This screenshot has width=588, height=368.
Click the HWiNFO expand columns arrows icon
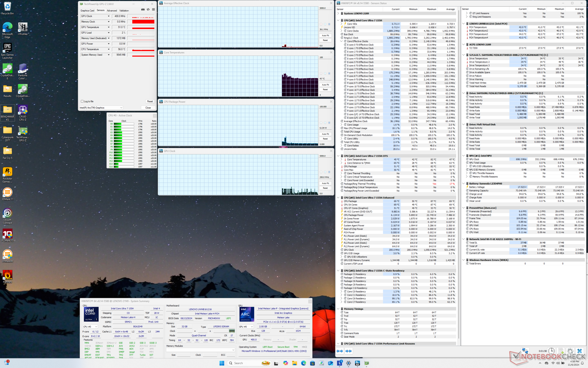tap(340, 351)
